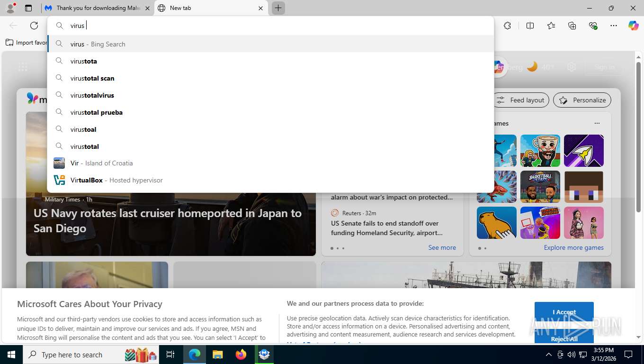Toggle split screen icon
This screenshot has height=364, width=644.
pyautogui.click(x=530, y=26)
